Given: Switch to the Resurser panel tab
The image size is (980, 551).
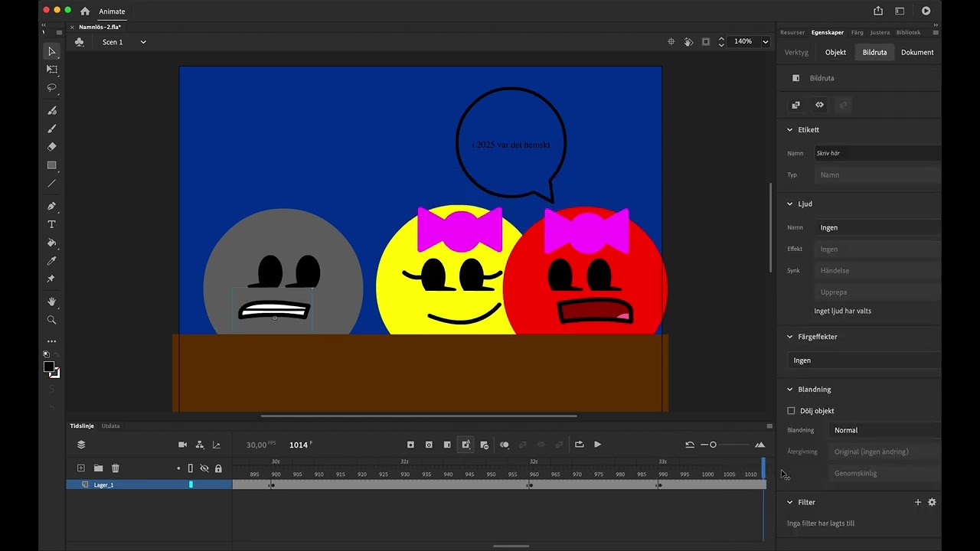Looking at the screenshot, I should point(792,32).
